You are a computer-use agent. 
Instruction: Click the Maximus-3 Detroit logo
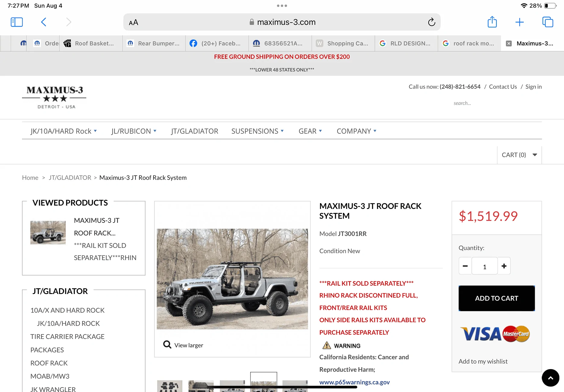(x=54, y=97)
